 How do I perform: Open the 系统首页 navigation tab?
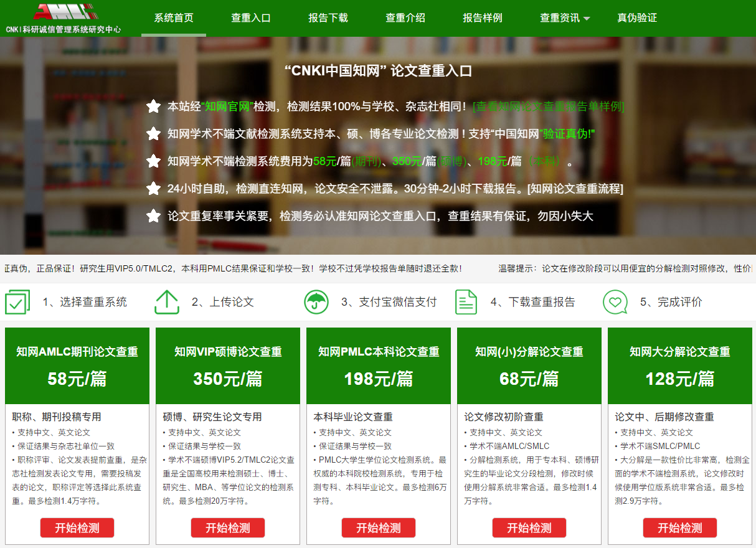click(174, 18)
